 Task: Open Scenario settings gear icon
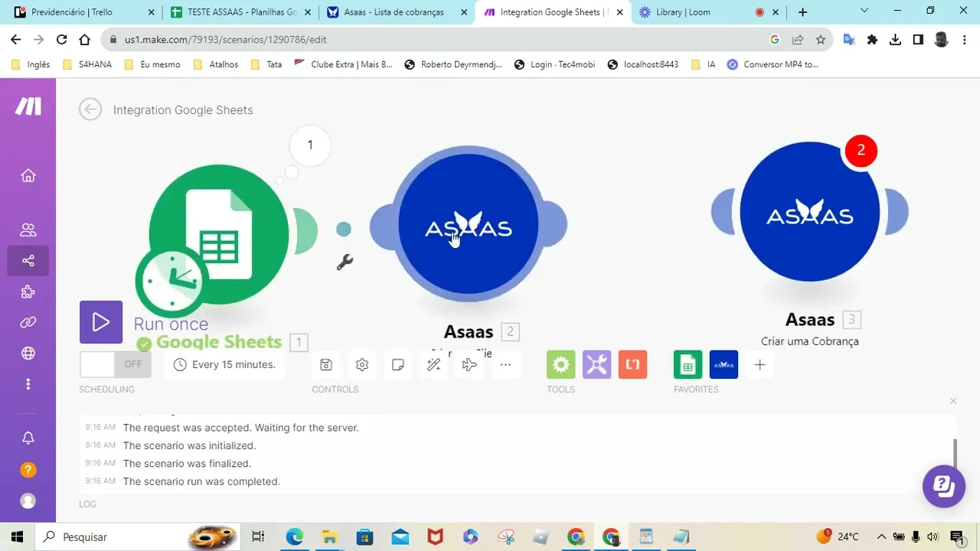tap(362, 364)
